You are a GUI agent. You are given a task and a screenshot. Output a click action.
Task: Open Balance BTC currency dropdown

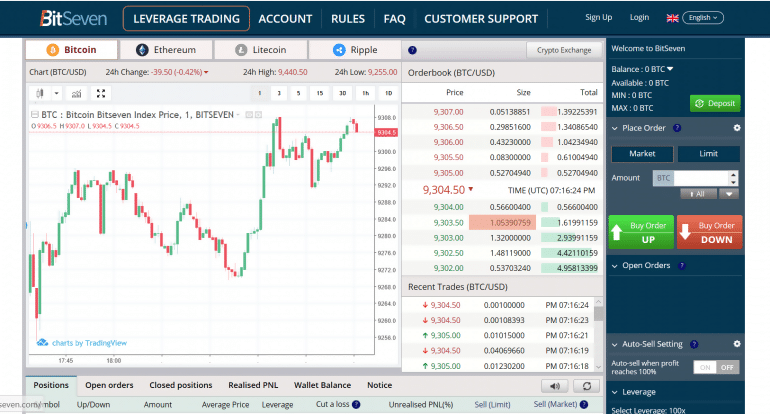pyautogui.click(x=670, y=69)
